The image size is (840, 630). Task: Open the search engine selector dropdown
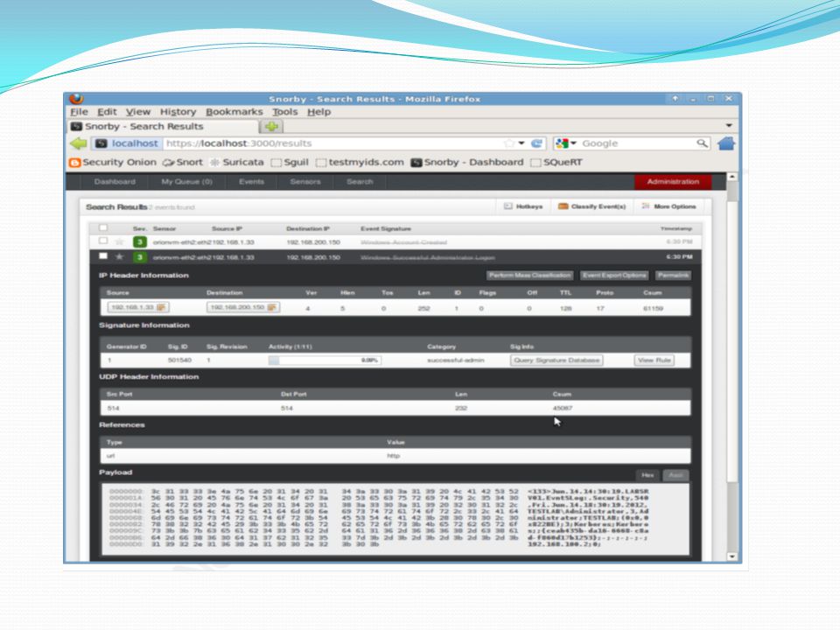coord(566,143)
